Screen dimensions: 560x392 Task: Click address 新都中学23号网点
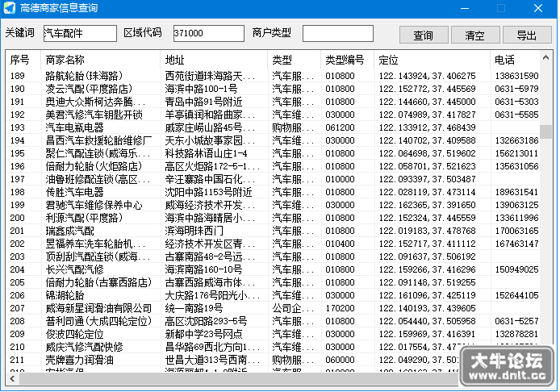point(203,334)
